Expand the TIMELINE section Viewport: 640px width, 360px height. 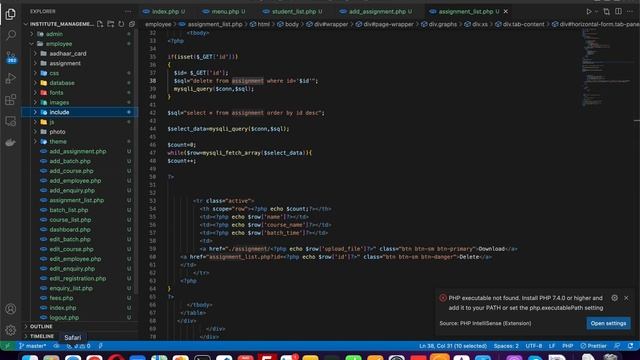42,336
